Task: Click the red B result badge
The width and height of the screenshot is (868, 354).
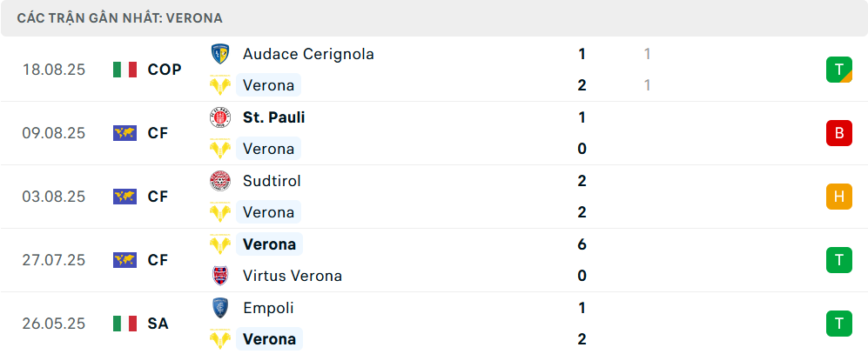Action: (839, 133)
